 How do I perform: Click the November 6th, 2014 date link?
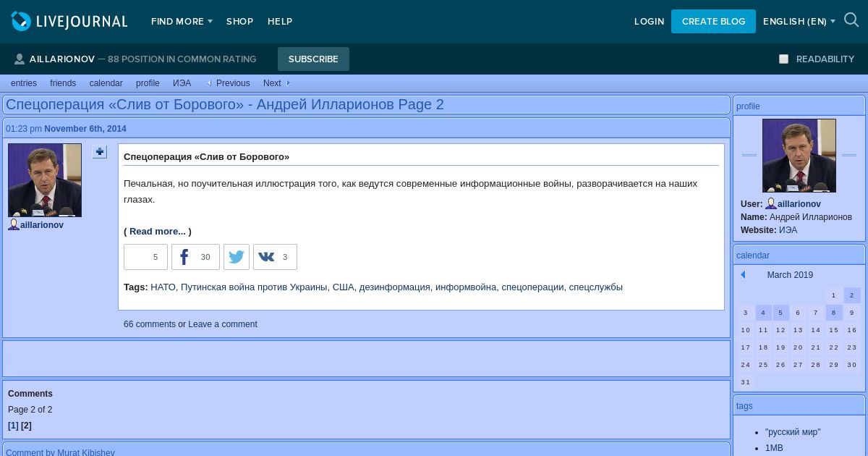85,129
